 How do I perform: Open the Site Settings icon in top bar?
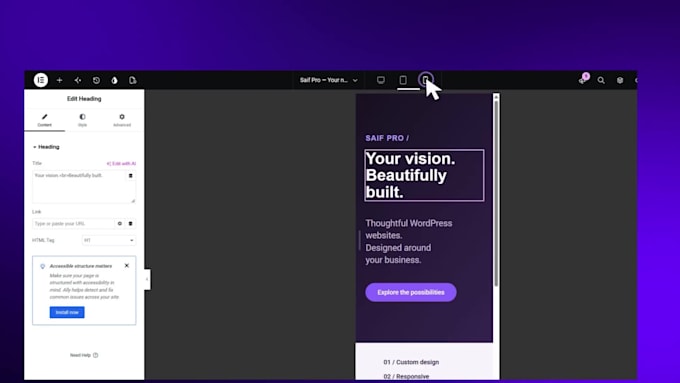coord(78,80)
